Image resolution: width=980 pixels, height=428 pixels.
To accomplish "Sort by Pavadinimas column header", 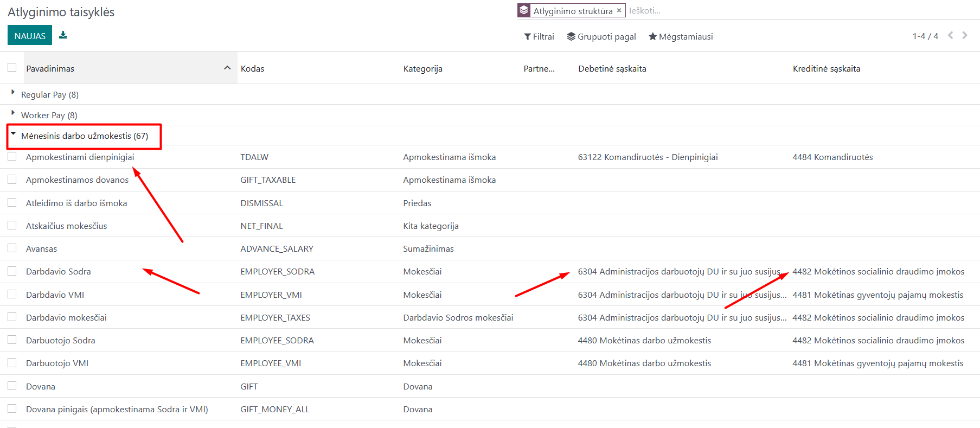I will (130, 68).
